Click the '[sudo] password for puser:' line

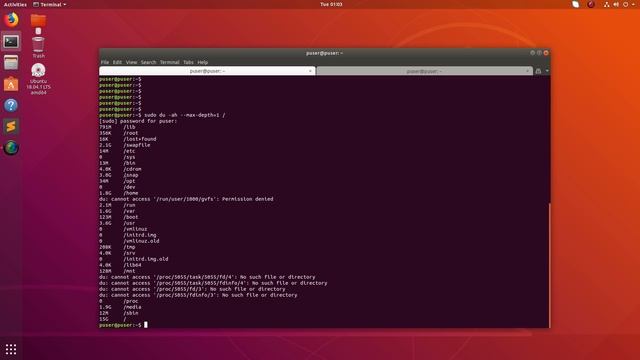138,121
